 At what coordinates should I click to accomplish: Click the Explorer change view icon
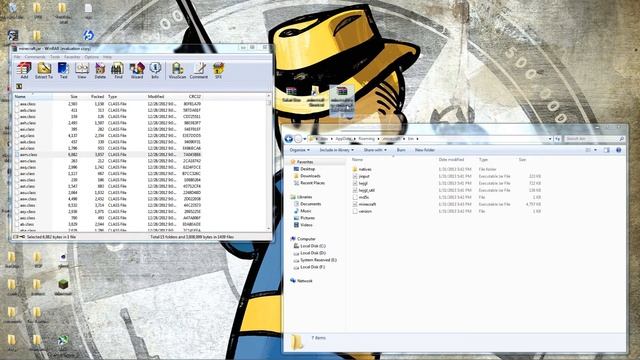point(588,150)
